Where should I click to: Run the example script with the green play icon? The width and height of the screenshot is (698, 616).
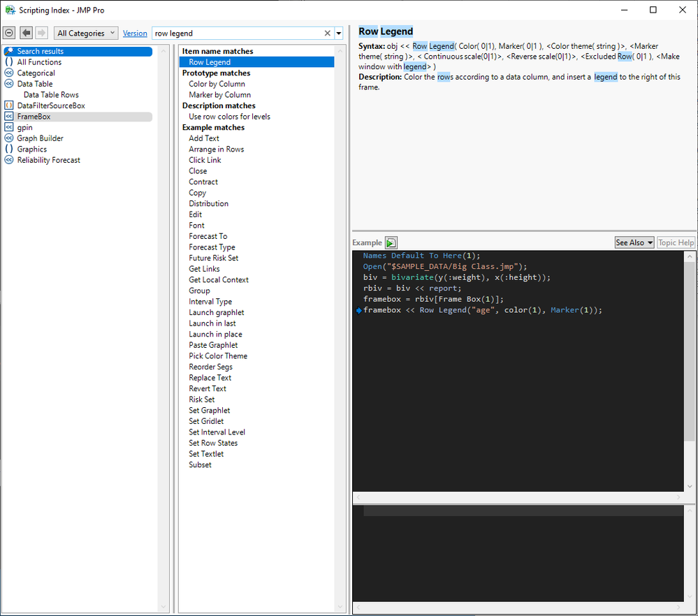(391, 243)
